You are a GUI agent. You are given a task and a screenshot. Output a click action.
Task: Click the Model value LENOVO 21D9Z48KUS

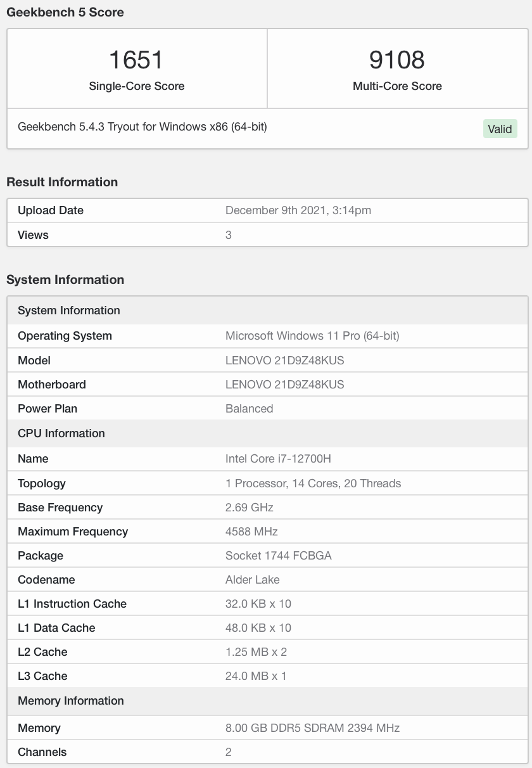click(x=284, y=361)
